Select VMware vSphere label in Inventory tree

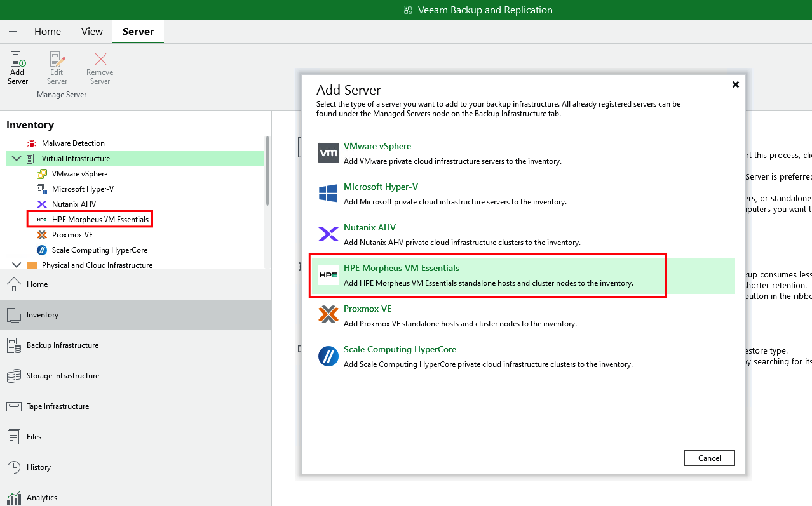[79, 174]
